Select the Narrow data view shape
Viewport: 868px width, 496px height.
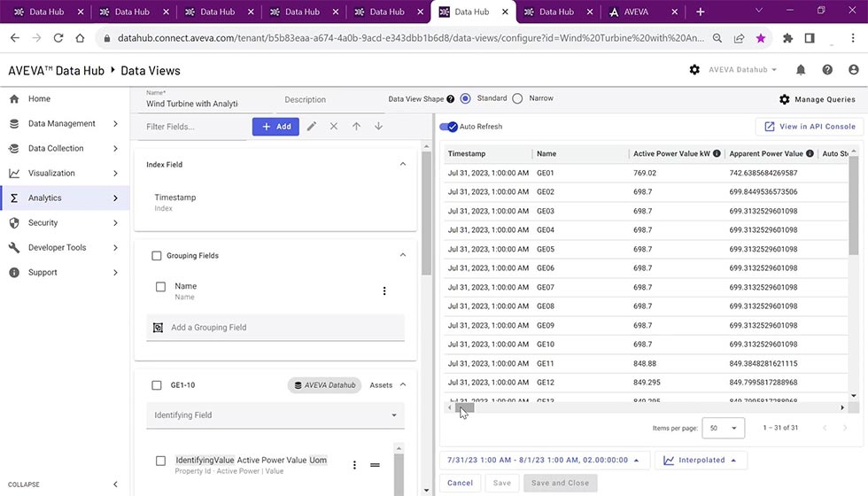(x=517, y=98)
